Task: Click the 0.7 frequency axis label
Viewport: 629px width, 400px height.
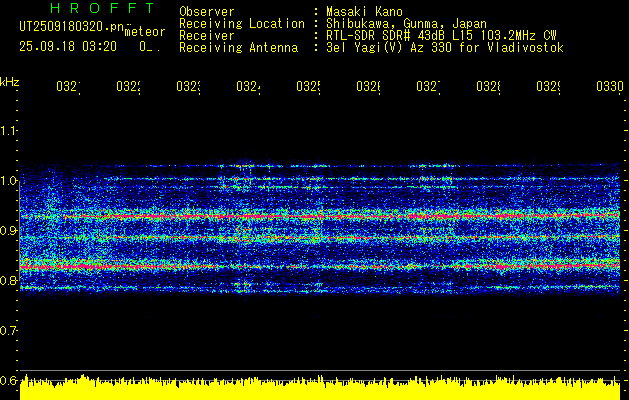Action: point(8,331)
